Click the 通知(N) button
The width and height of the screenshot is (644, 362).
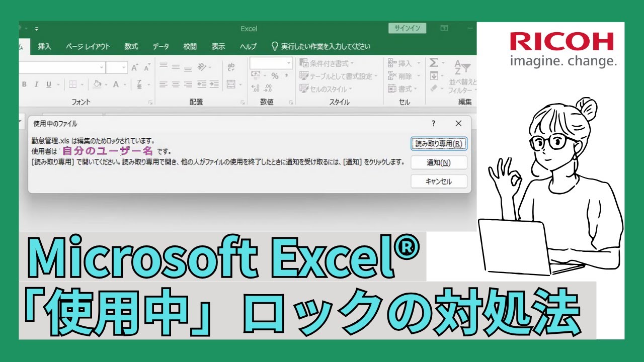pos(439,162)
